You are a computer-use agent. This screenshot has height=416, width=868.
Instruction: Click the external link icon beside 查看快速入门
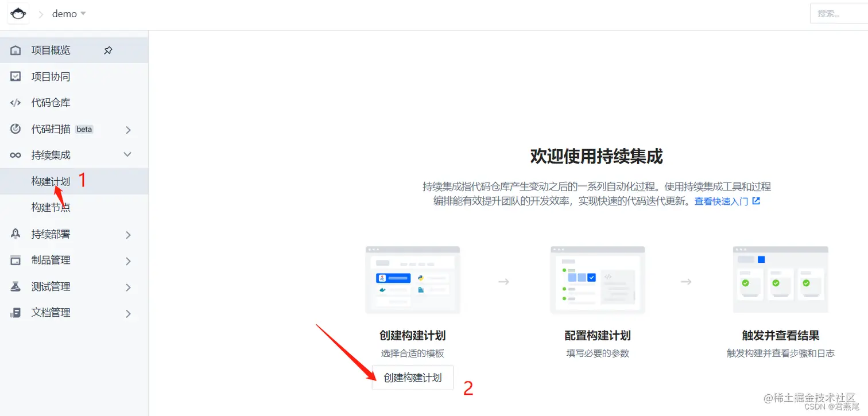click(756, 201)
